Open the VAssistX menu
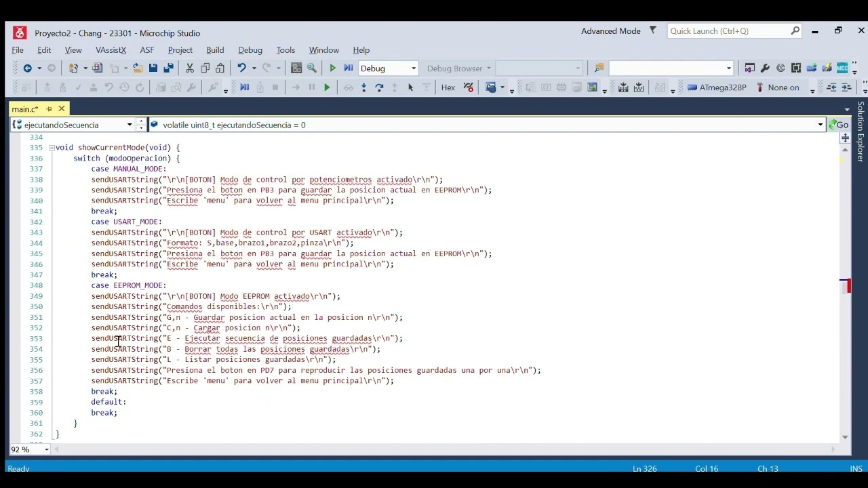 (111, 50)
